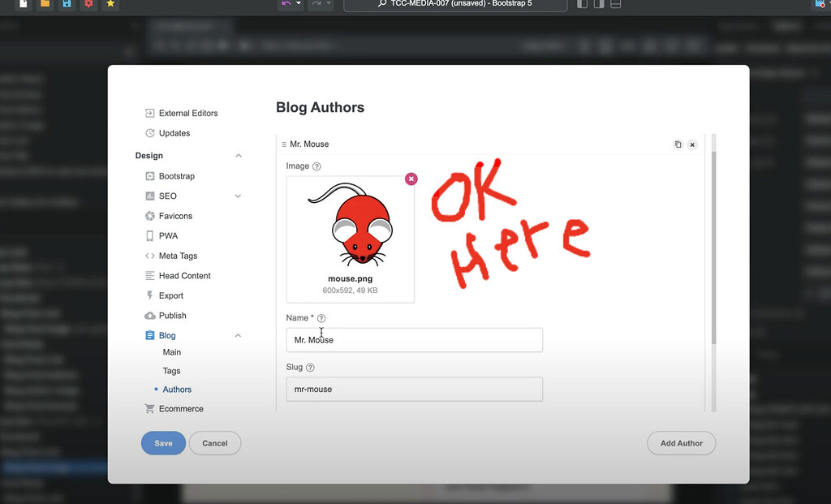Remove the mouse.png author image
The height and width of the screenshot is (504, 831).
pyautogui.click(x=411, y=179)
